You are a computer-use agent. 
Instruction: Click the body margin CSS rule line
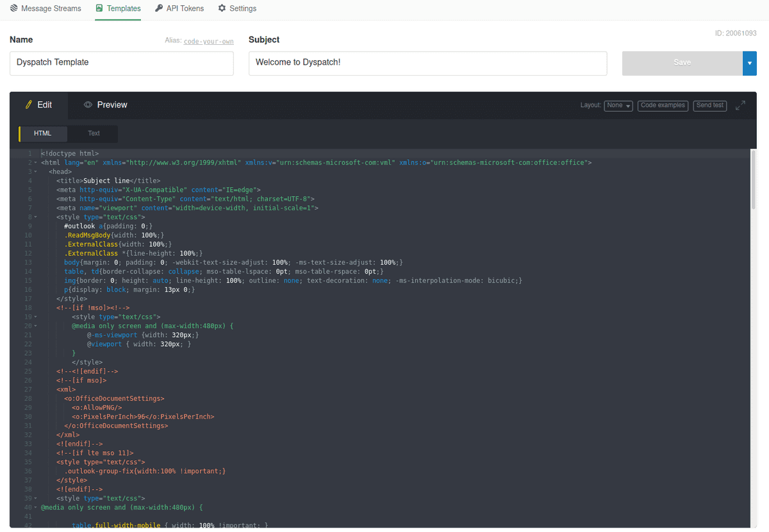pos(233,262)
